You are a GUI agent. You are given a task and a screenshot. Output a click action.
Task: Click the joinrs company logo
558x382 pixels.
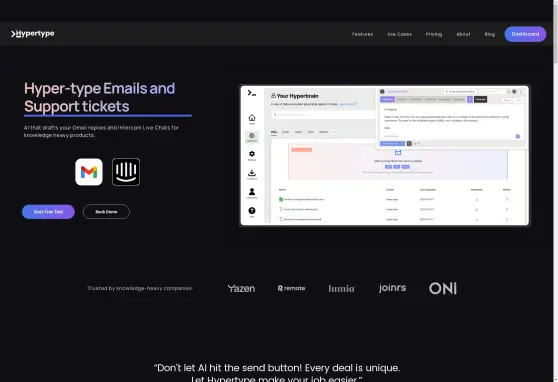(x=392, y=288)
